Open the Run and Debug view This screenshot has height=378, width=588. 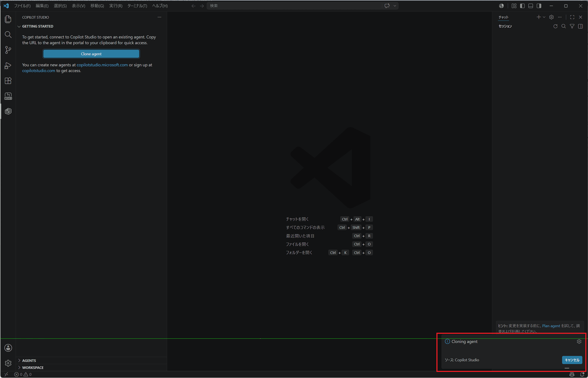(x=8, y=65)
